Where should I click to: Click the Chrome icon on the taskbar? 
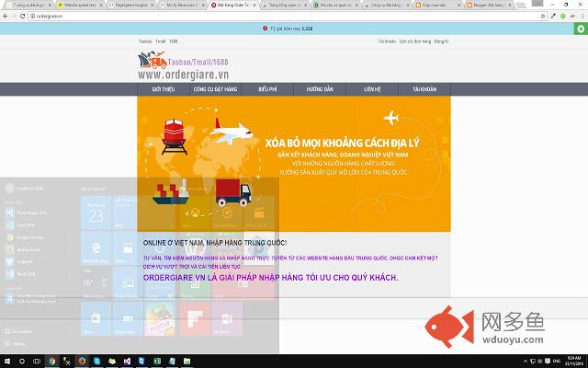[x=51, y=362]
